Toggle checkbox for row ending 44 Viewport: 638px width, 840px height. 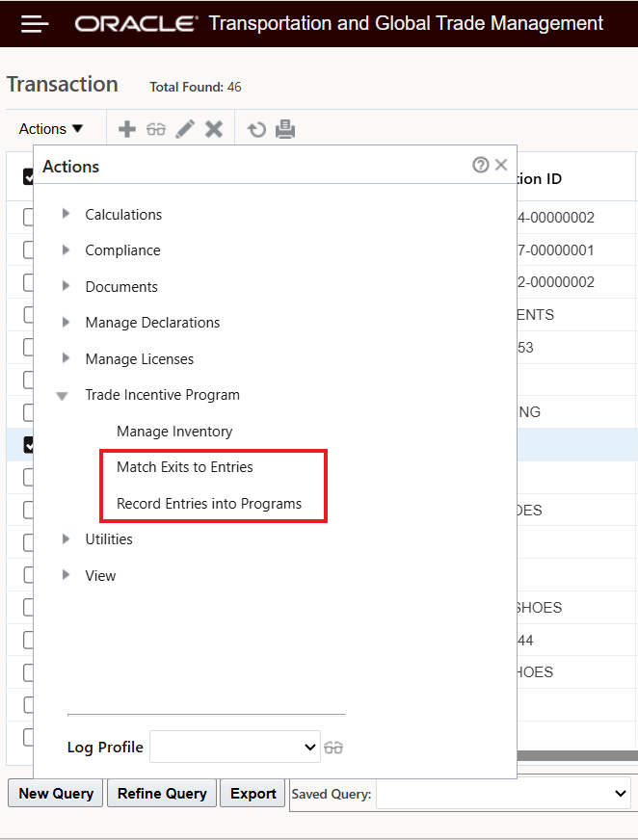tap(28, 640)
